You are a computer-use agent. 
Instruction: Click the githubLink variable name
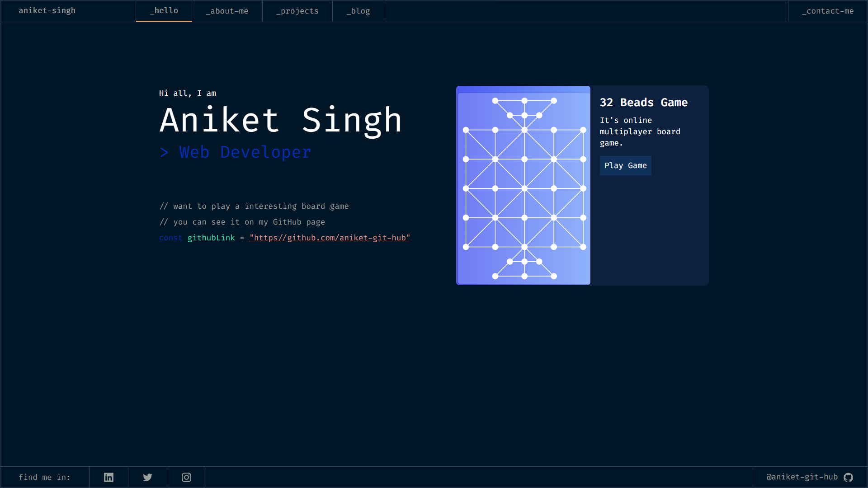(211, 238)
